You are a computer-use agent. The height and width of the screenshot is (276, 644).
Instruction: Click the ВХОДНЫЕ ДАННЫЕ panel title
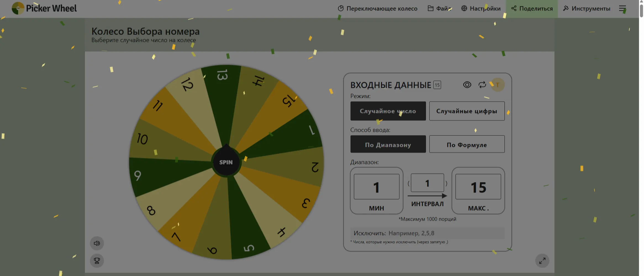390,85
